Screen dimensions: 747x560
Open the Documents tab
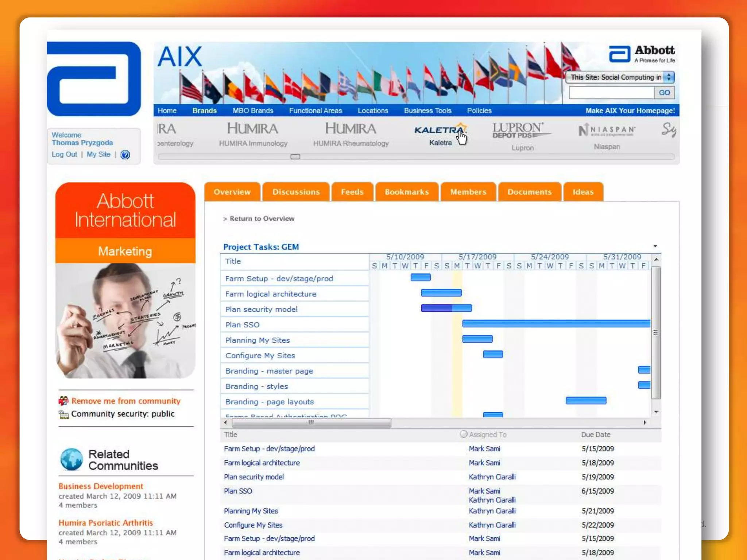[x=529, y=192]
